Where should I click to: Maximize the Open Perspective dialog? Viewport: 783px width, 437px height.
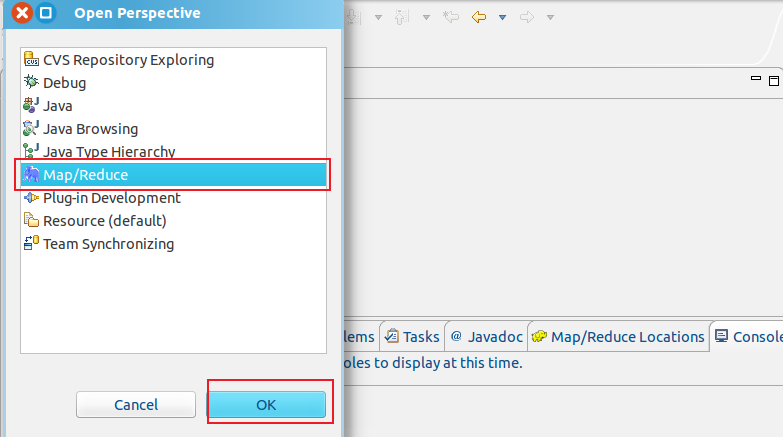click(x=46, y=12)
